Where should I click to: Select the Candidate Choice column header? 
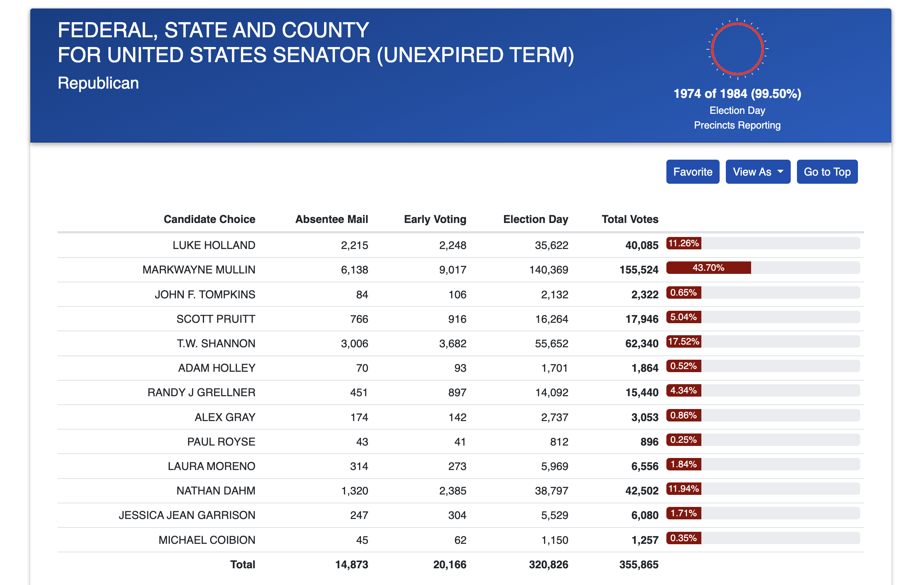tap(209, 219)
